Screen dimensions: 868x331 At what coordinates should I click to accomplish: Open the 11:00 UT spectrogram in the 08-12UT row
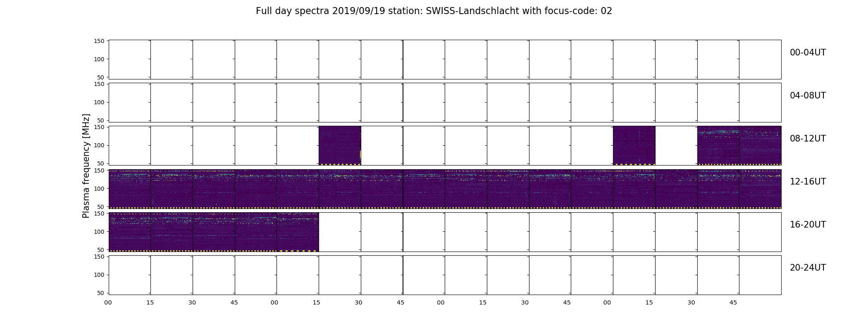pyautogui.click(x=634, y=146)
